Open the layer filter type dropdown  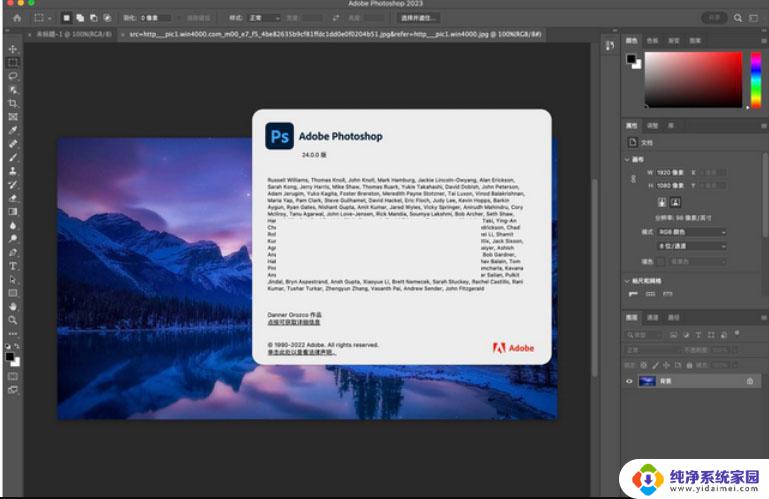644,335
